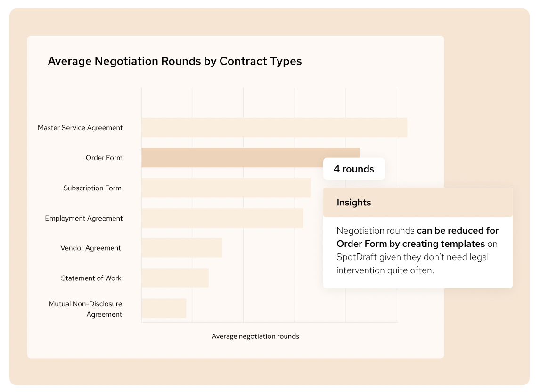Image resolution: width=540 pixels, height=392 pixels.
Task: Click the Subscription Form bar
Action: coord(226,188)
